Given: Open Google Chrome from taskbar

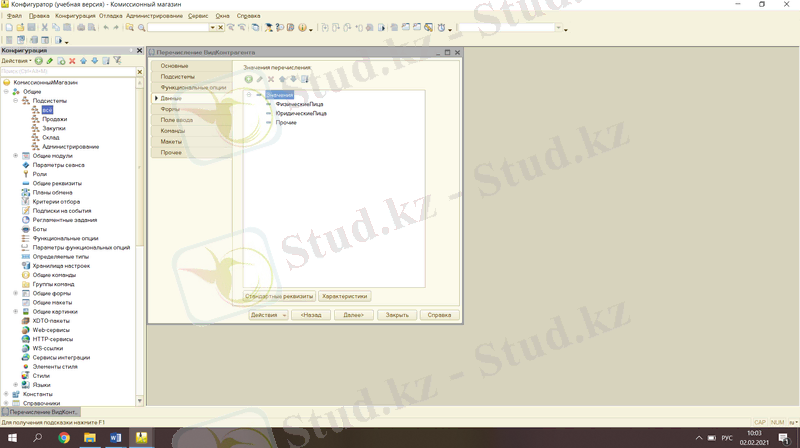Looking at the screenshot, I should (64, 437).
